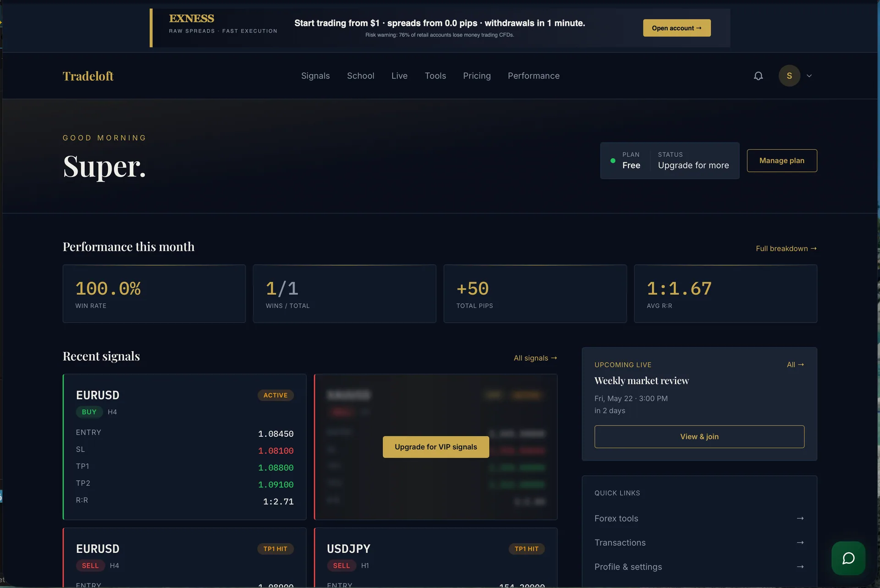Image resolution: width=880 pixels, height=588 pixels.
Task: Click the TP2 value 1.09100
Action: [276, 485]
